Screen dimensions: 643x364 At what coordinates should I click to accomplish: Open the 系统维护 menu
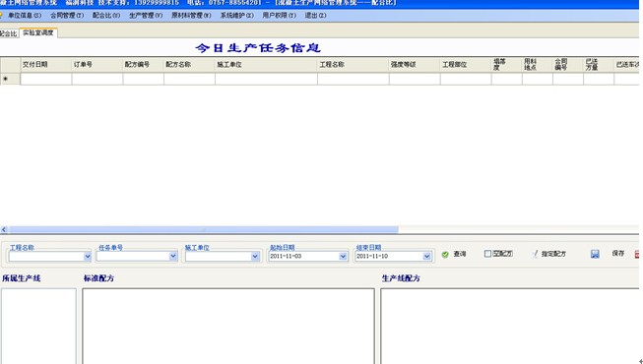click(x=236, y=15)
